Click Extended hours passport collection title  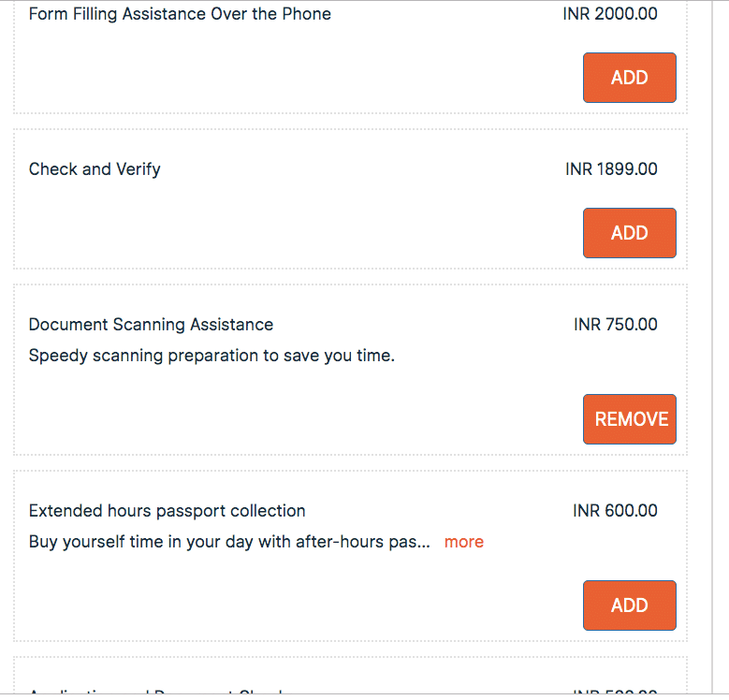(167, 511)
